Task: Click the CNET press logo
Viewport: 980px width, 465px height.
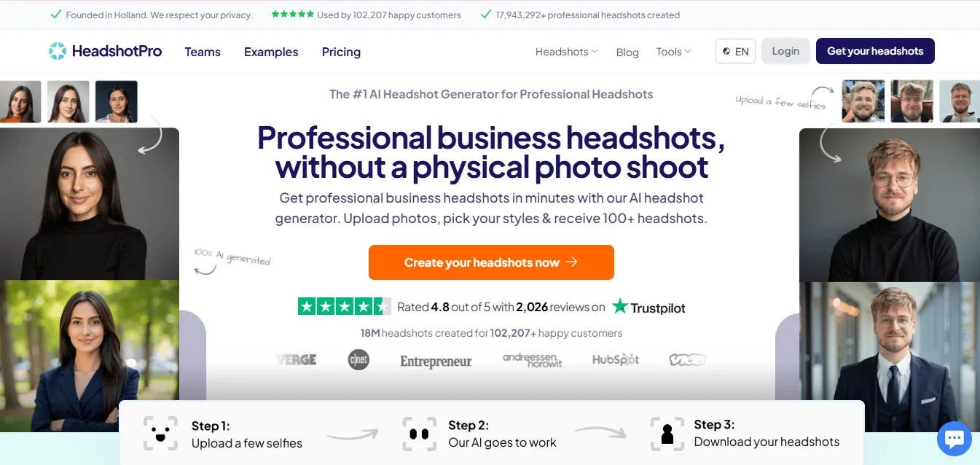Action: pyautogui.click(x=358, y=360)
